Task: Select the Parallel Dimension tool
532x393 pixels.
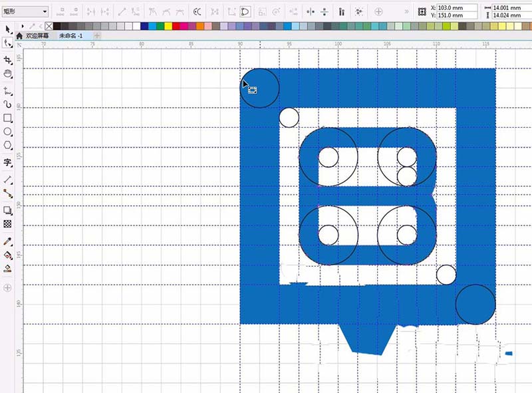Action: (x=7, y=180)
